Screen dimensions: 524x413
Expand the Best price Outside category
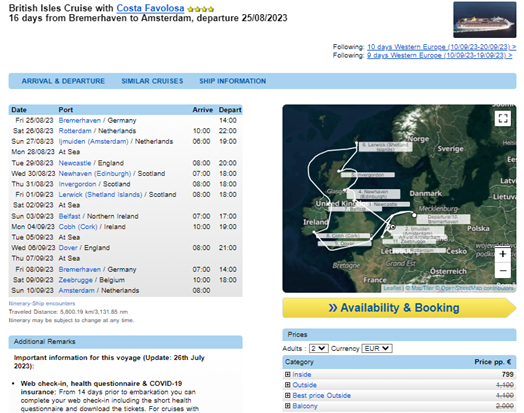point(287,395)
